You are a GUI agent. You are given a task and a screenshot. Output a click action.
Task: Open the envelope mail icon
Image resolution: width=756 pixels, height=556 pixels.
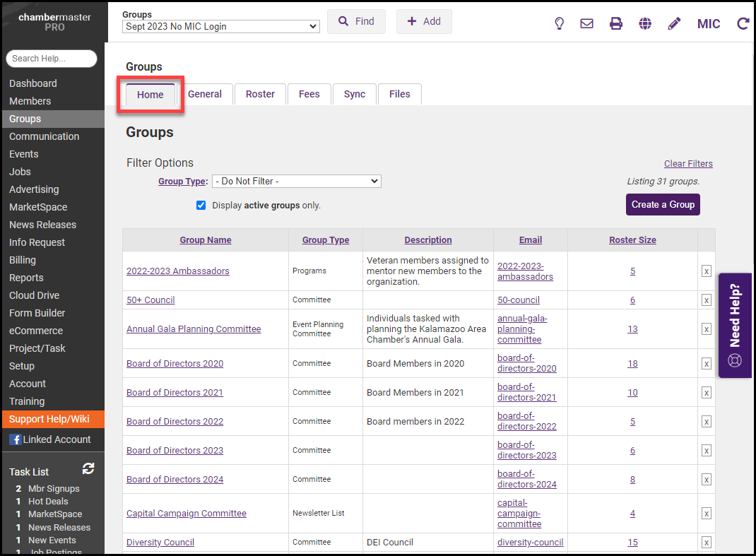click(x=586, y=23)
